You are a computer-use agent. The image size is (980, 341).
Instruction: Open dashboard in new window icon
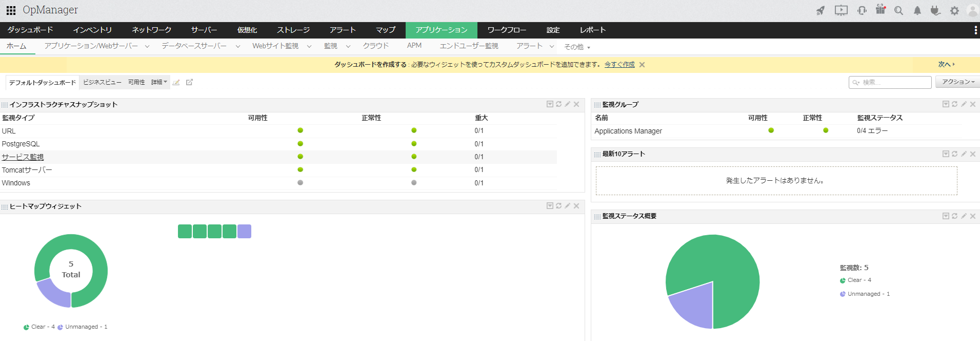(x=189, y=82)
